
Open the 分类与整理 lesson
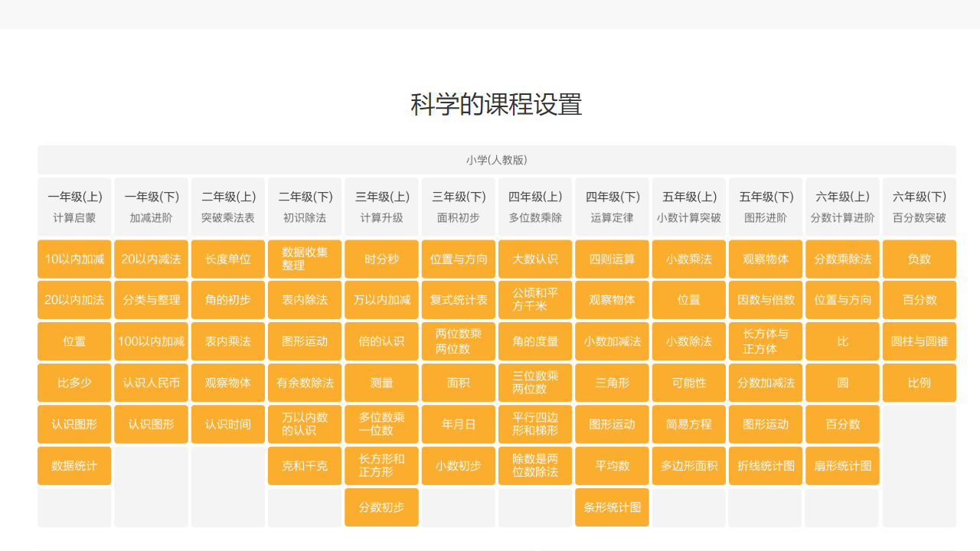152,300
